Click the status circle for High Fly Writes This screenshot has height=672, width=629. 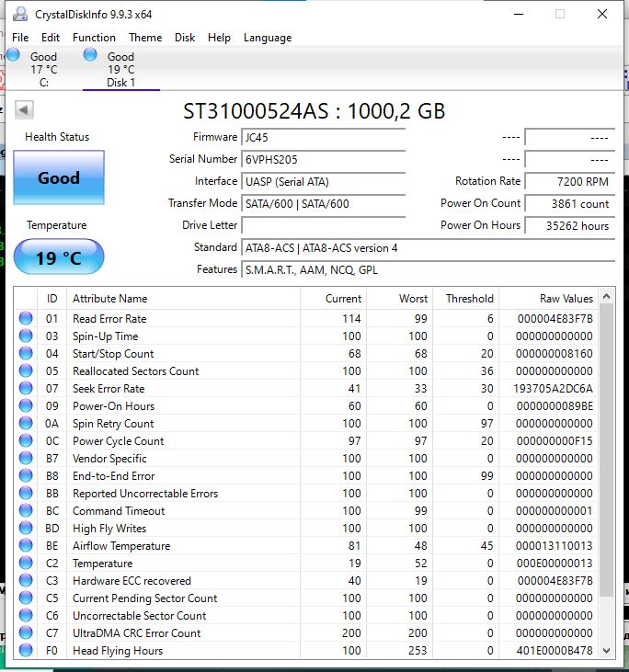[26, 528]
